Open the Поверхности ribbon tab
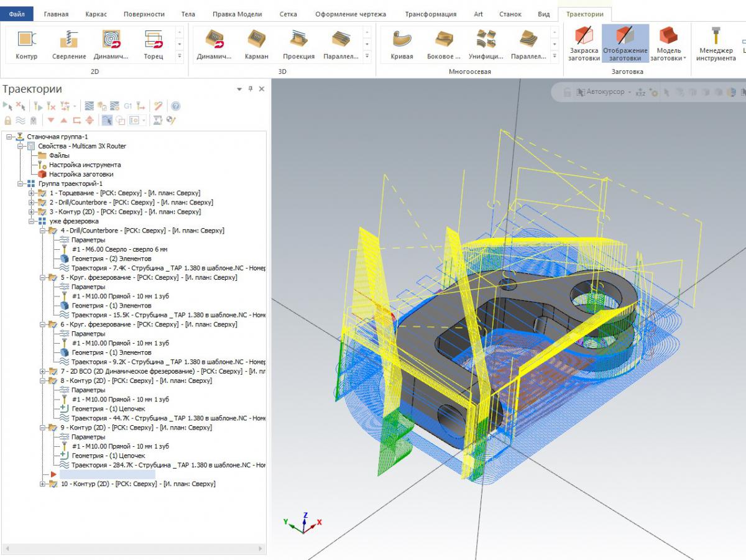This screenshot has width=746, height=560. click(144, 14)
